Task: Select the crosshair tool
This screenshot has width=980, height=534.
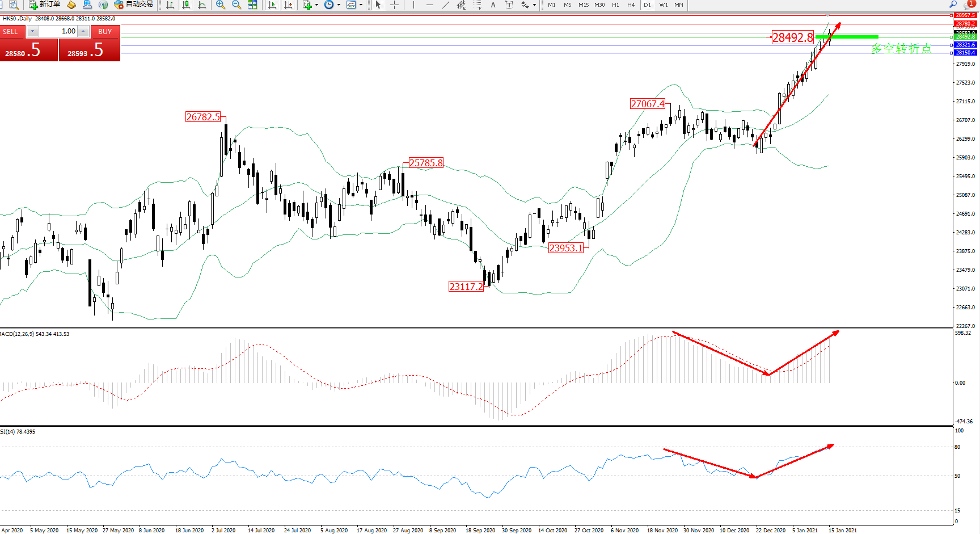Action: 395,5
